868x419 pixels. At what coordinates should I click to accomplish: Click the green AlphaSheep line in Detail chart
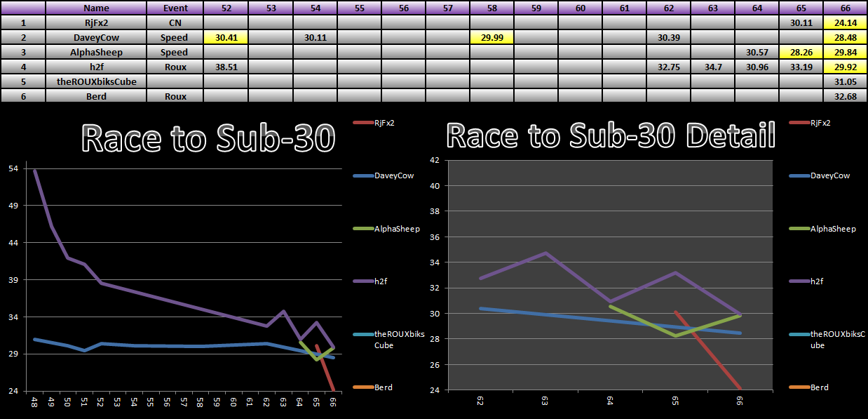(642, 321)
